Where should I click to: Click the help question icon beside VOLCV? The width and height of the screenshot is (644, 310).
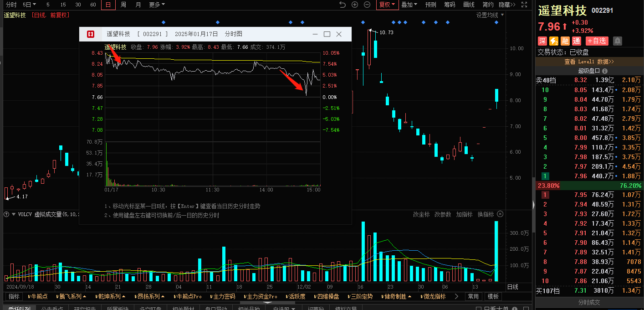[x=7, y=214]
